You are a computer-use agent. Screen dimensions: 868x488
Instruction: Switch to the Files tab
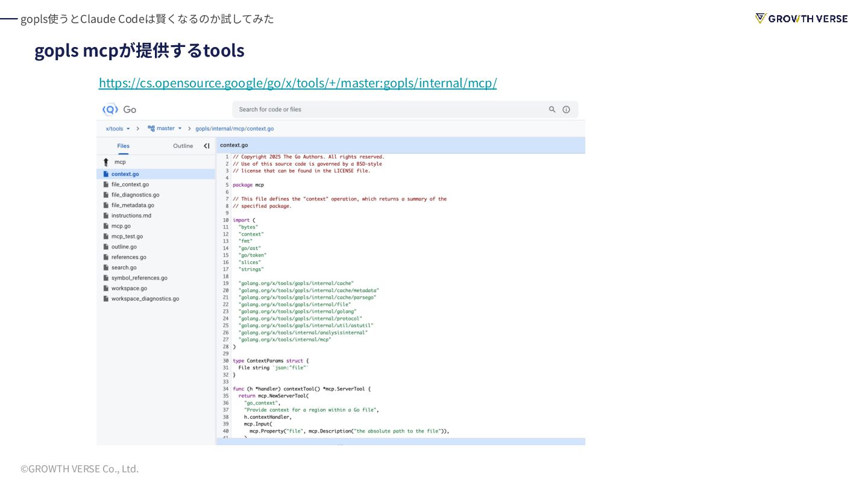click(123, 146)
